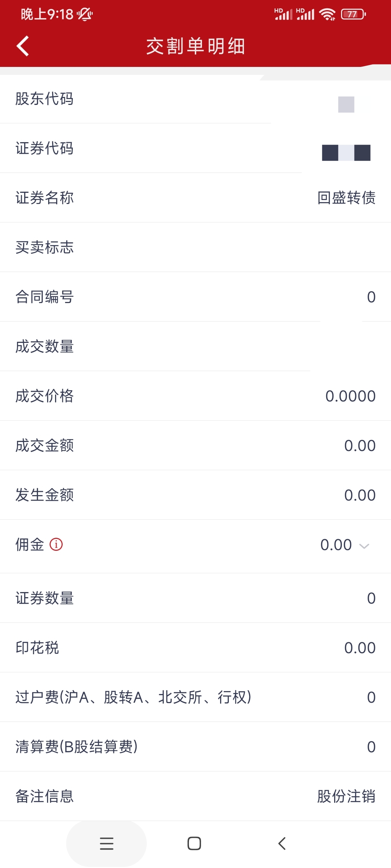Tap the 印花税 row label

[37, 648]
